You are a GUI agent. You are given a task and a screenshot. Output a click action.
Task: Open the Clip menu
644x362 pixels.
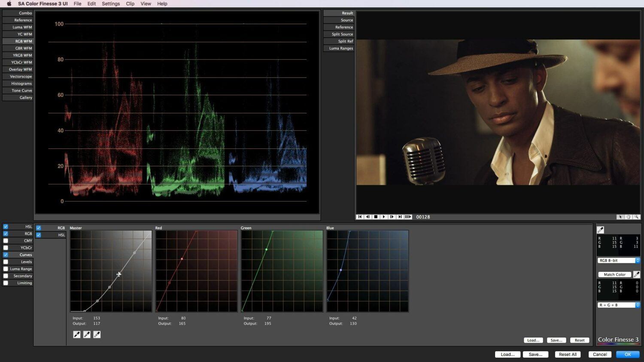[x=130, y=3]
